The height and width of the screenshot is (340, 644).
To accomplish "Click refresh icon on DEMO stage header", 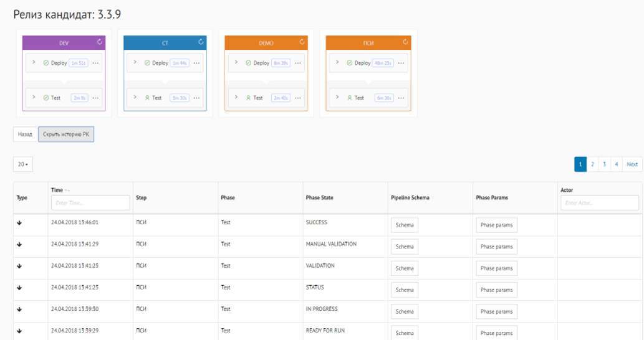I will pyautogui.click(x=302, y=42).
